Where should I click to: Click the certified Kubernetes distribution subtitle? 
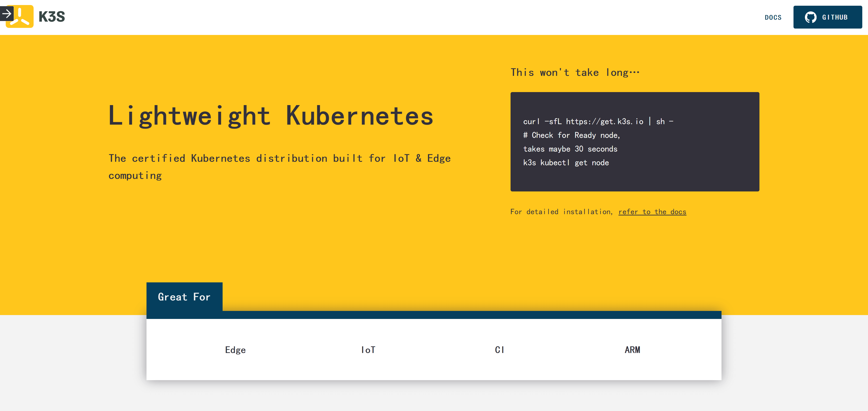tap(279, 158)
